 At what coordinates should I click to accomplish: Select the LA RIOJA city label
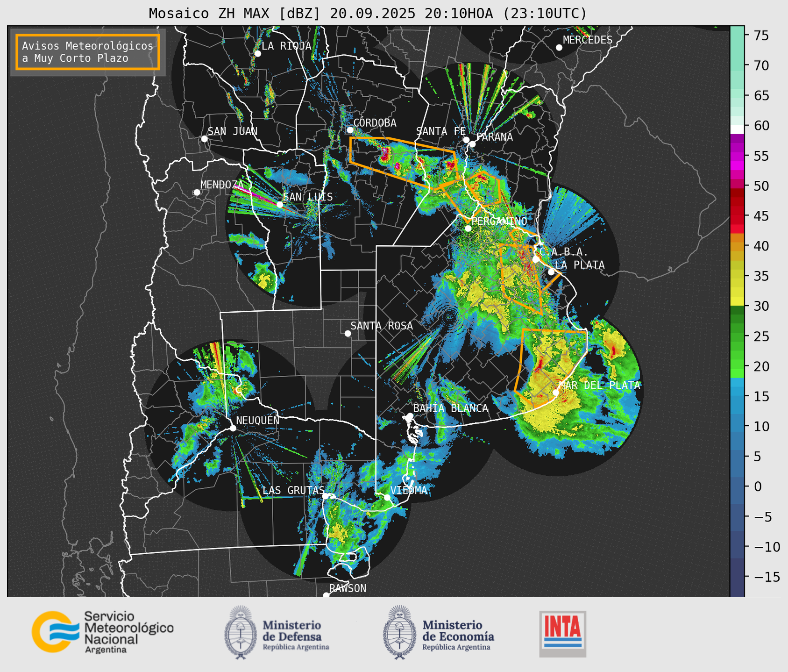click(286, 46)
